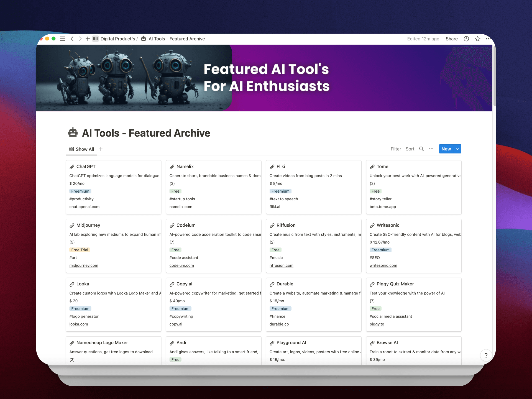532x399 pixels.
Task: Open the piggy.to link
Action: (x=377, y=324)
